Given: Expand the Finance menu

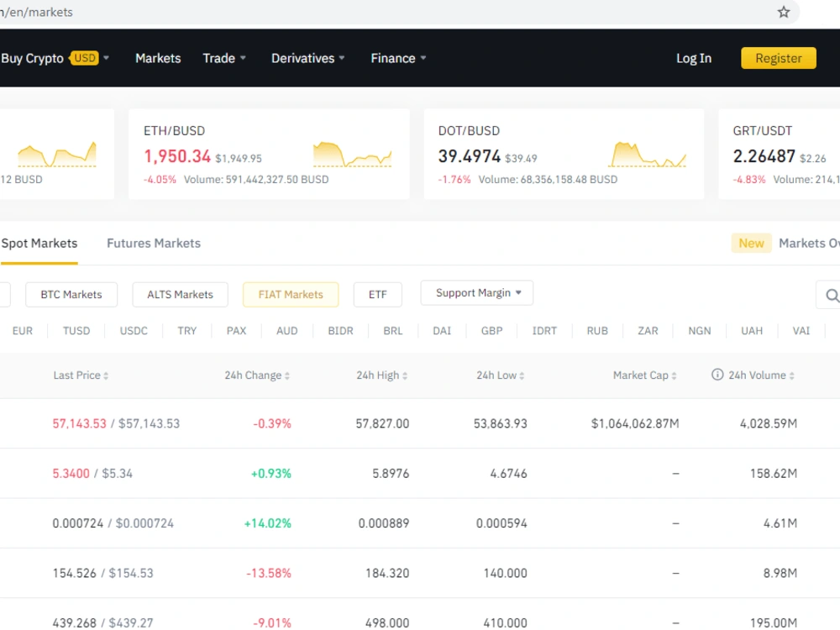Looking at the screenshot, I should tap(398, 58).
